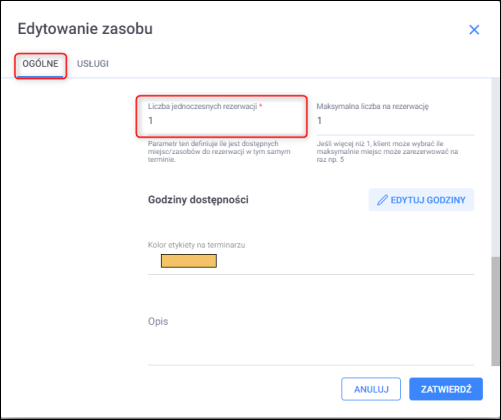This screenshot has height=420, width=501.
Task: Click the scrollbar track above the thumb
Action: coord(495,168)
